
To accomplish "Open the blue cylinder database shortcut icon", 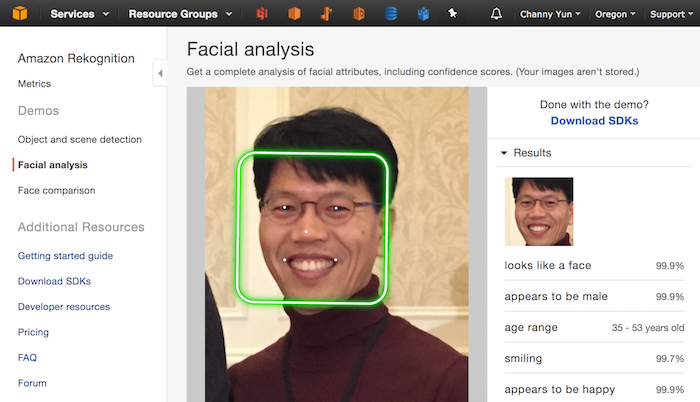I will pos(391,14).
